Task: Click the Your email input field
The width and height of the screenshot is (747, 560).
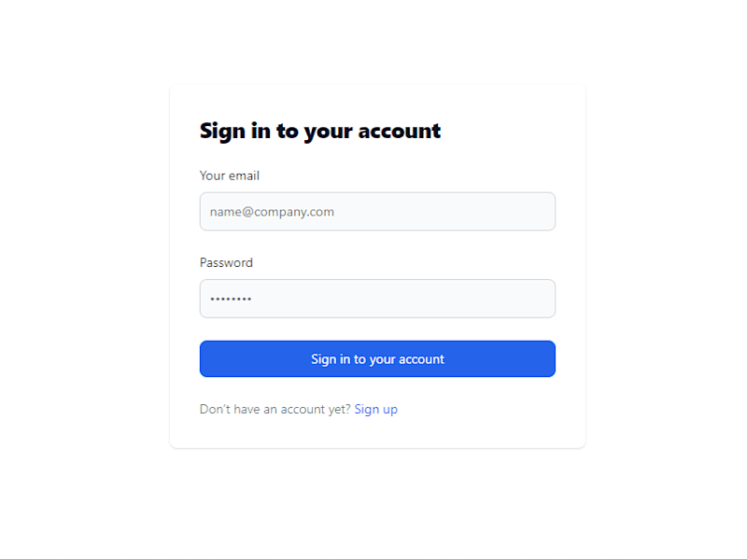Action: (377, 212)
